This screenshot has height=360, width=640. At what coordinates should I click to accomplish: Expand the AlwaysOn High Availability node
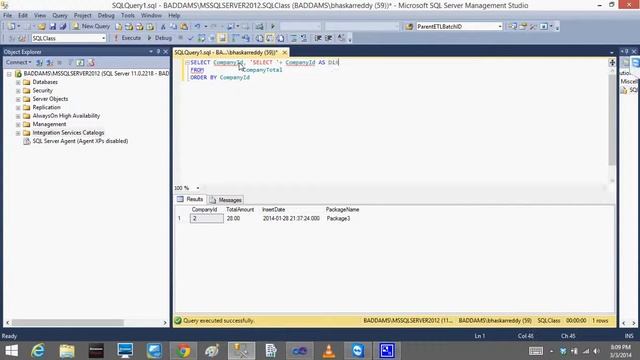click(18, 116)
